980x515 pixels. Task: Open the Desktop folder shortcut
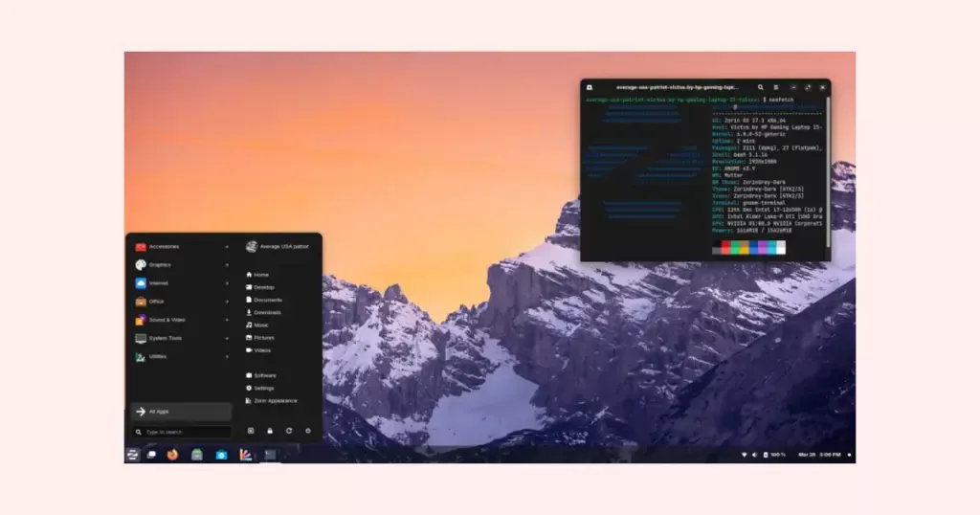pos(260,287)
